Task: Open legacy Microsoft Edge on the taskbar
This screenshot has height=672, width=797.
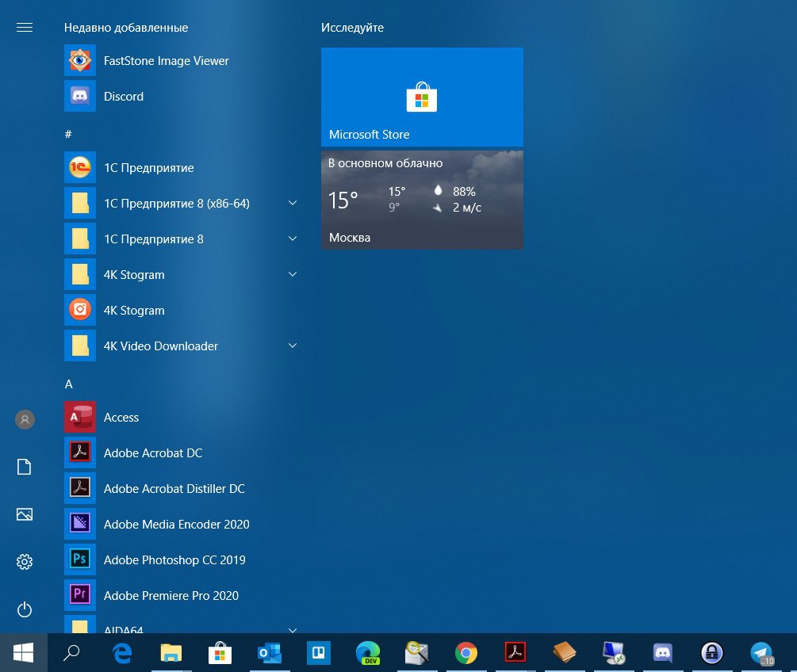Action: coord(122,653)
